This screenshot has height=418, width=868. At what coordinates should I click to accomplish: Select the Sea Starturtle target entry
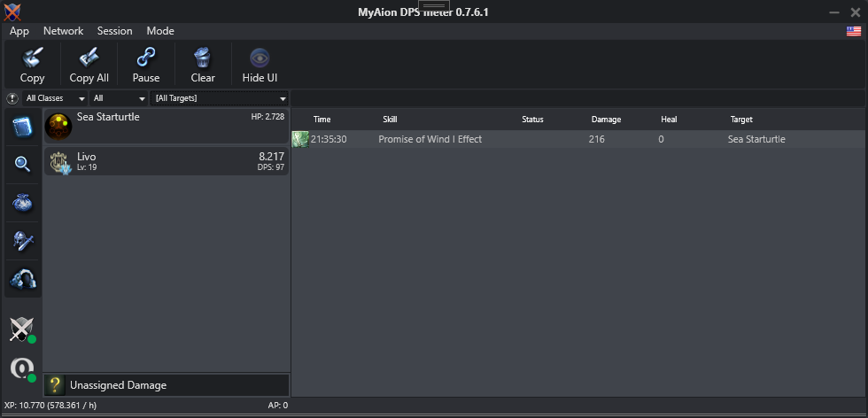click(x=167, y=127)
